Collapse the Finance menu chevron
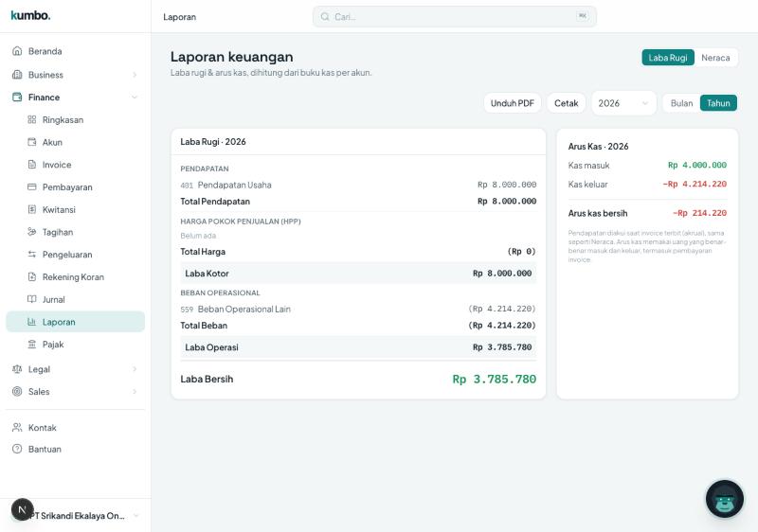The width and height of the screenshot is (758, 532). pyautogui.click(x=135, y=98)
